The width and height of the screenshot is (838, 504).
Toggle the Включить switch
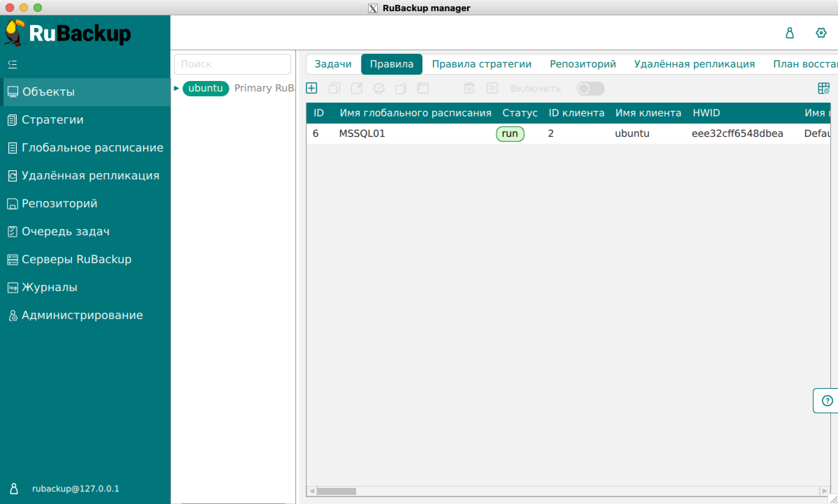click(x=590, y=89)
